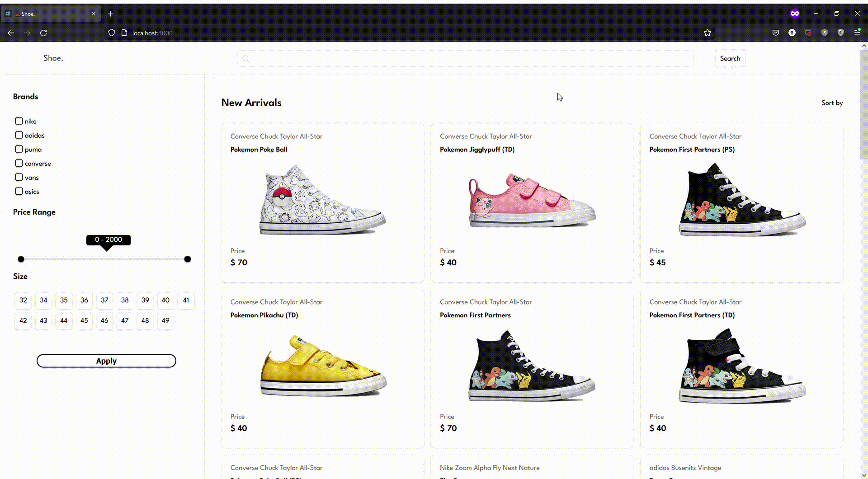Toggle the asics brand checkbox
868x479 pixels.
click(19, 191)
